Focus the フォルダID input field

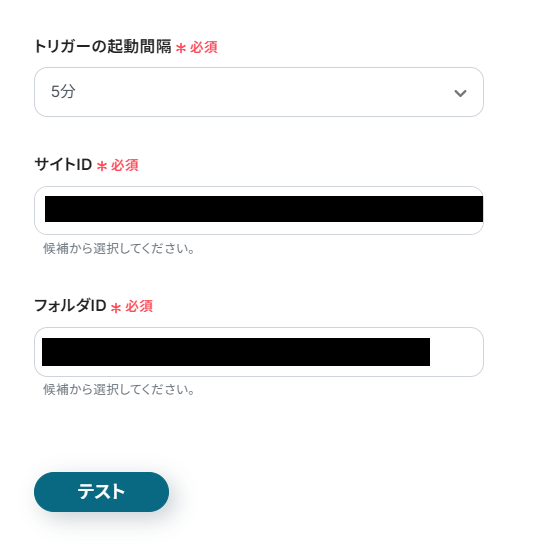259,352
